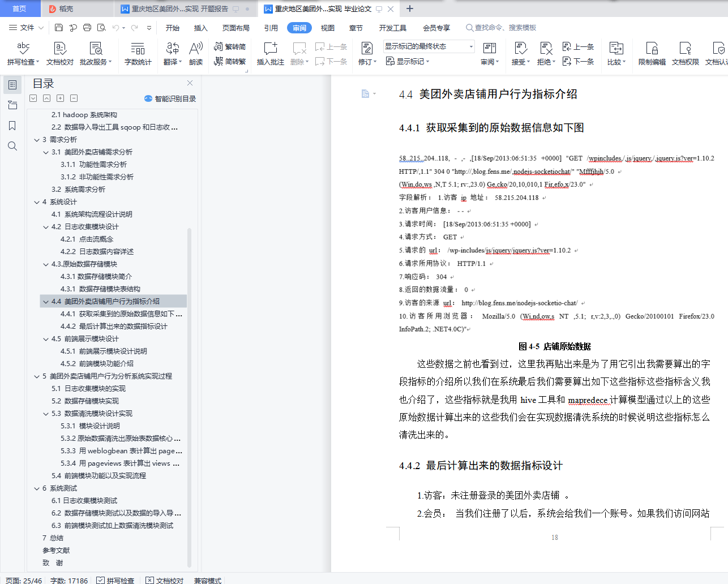
Task: Click the 查找命令、搜索模板 search box
Action: pos(501,28)
